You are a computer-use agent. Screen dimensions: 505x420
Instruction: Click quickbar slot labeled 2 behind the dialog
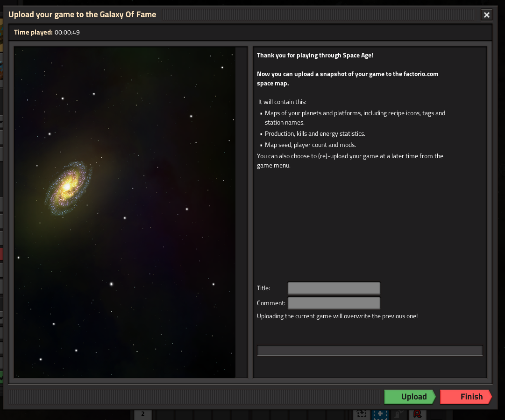coord(142,415)
